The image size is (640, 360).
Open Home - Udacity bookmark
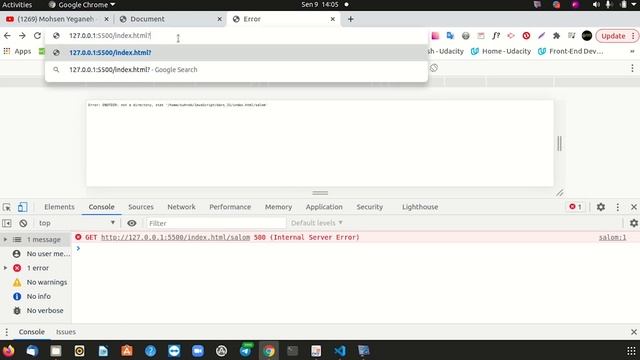tap(501, 51)
